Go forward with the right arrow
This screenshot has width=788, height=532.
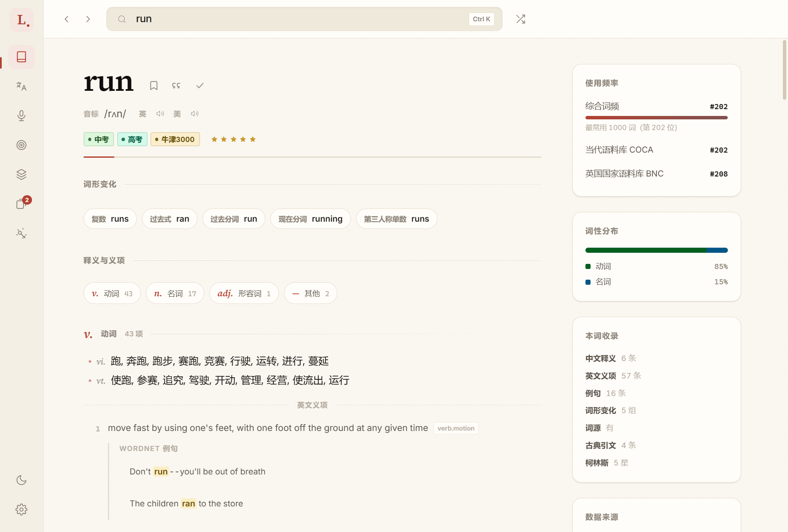[88, 19]
